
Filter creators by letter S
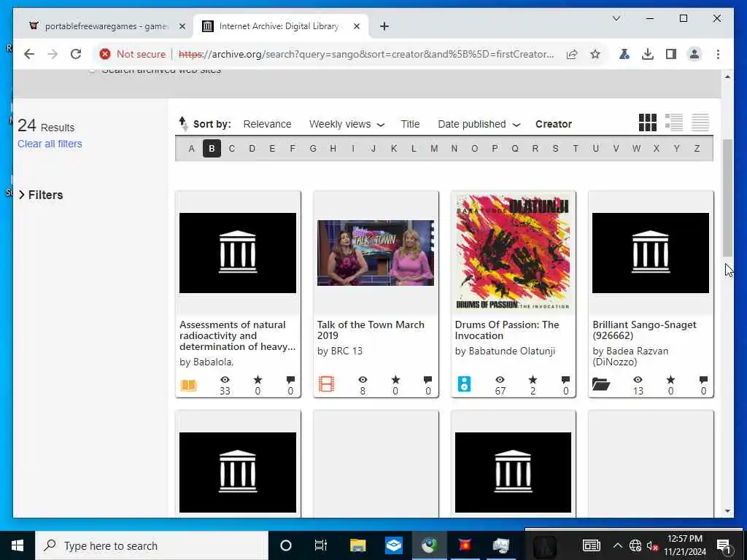(555, 149)
